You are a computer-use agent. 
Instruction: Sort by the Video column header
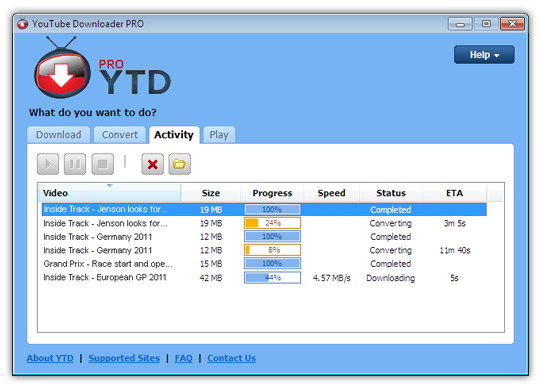point(110,193)
